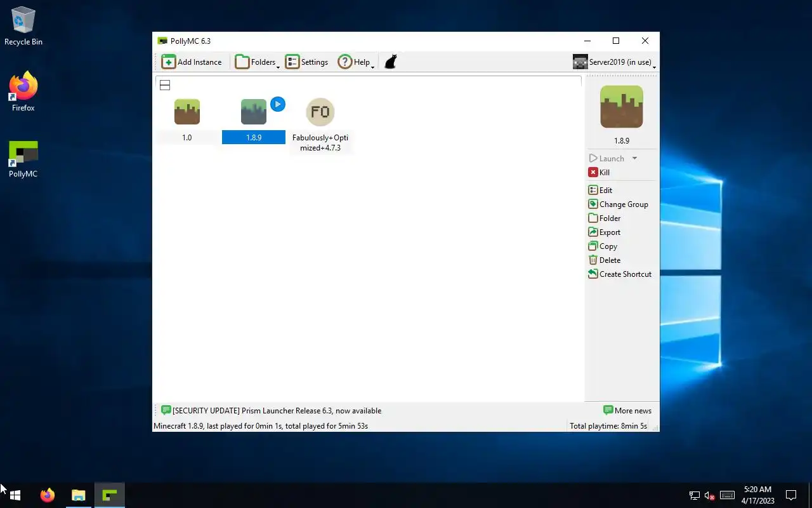This screenshot has width=812, height=508.
Task: Open the touch keyboard tray icon
Action: click(728, 495)
